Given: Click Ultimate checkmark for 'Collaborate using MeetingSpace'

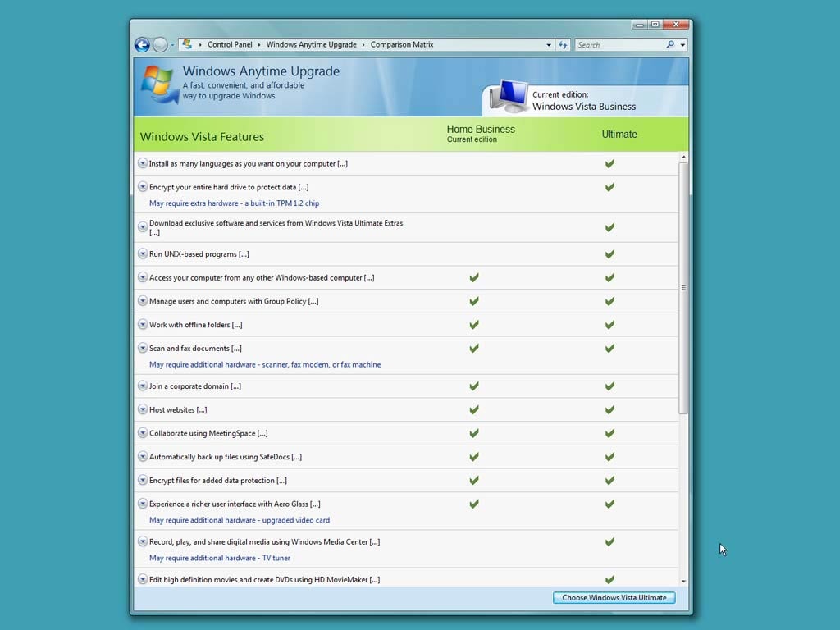Looking at the screenshot, I should point(609,433).
